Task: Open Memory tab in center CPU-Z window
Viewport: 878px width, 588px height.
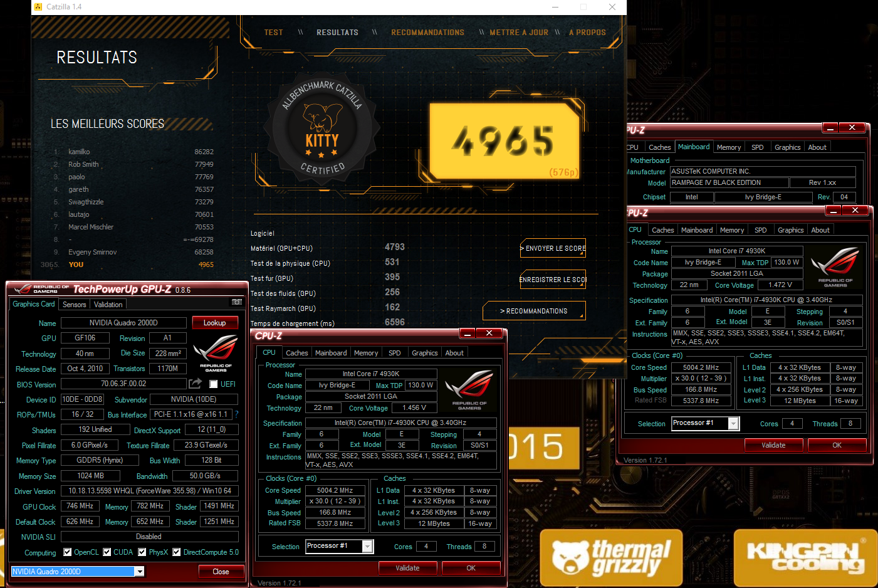Action: click(366, 353)
